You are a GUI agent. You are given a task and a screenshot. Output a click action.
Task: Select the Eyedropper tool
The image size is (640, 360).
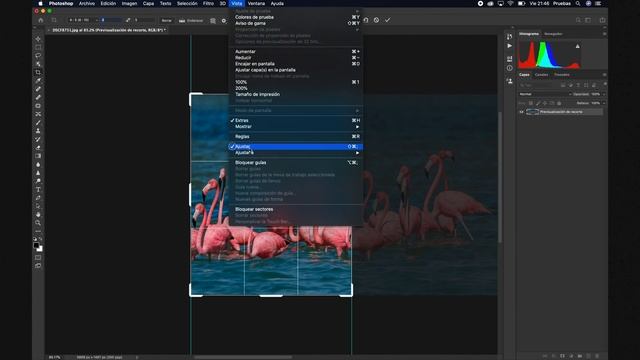[x=38, y=81]
